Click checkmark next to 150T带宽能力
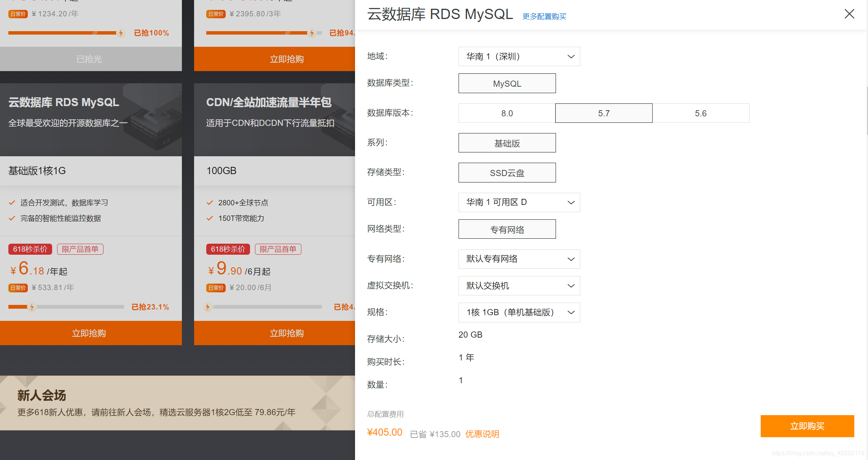 [x=210, y=218]
